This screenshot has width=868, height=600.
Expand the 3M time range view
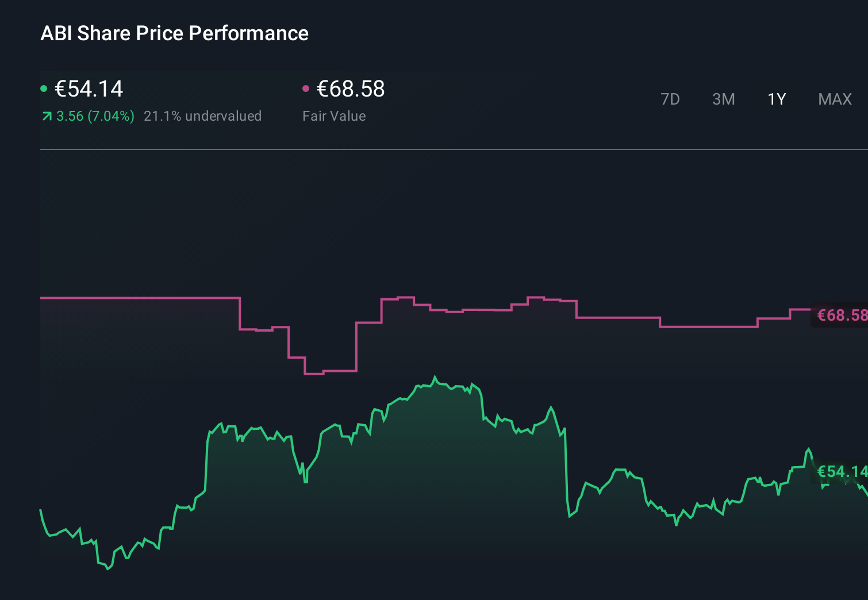pos(723,99)
